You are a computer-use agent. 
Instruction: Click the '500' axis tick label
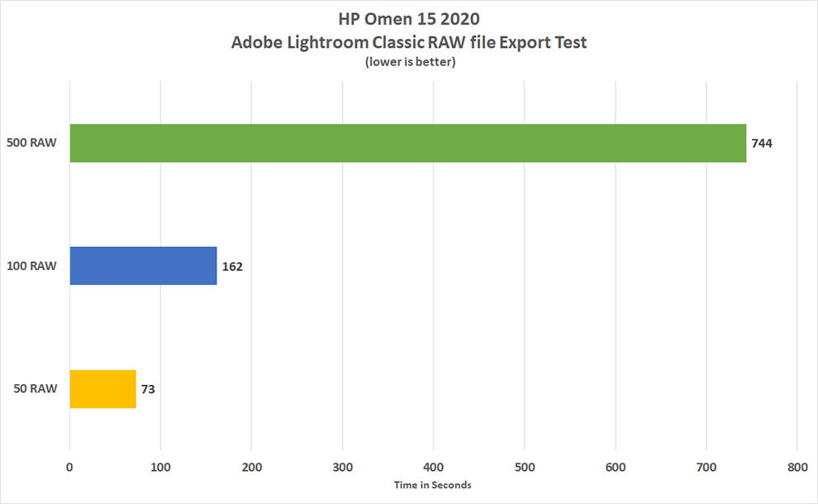pyautogui.click(x=525, y=467)
